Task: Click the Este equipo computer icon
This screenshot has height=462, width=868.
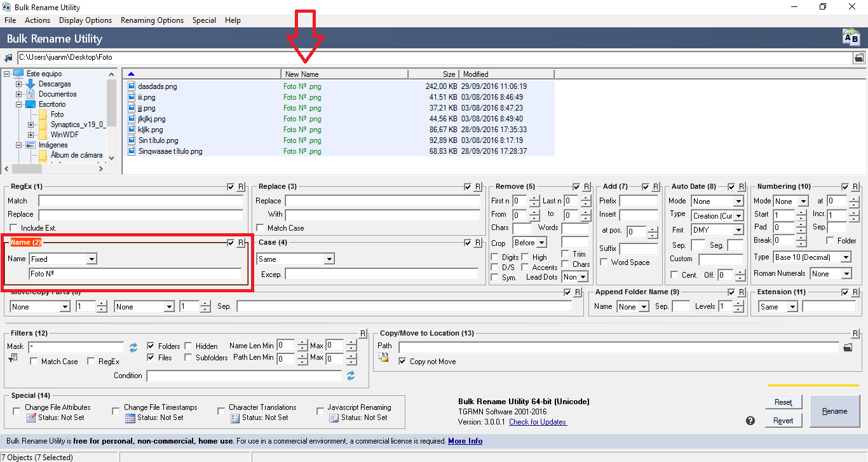Action: point(18,74)
